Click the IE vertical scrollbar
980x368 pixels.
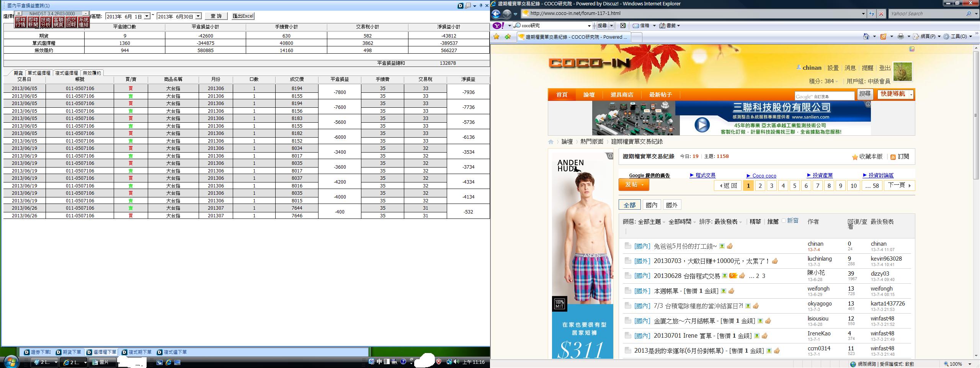(977, 115)
